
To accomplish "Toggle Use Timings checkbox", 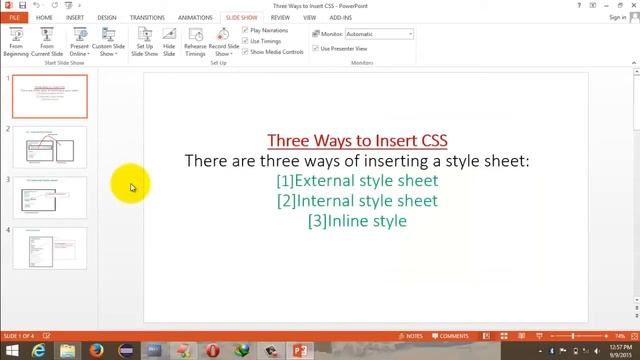I will (245, 41).
